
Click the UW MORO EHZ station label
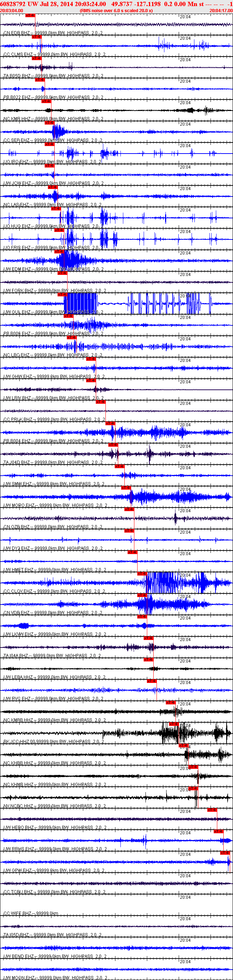tap(55, 506)
